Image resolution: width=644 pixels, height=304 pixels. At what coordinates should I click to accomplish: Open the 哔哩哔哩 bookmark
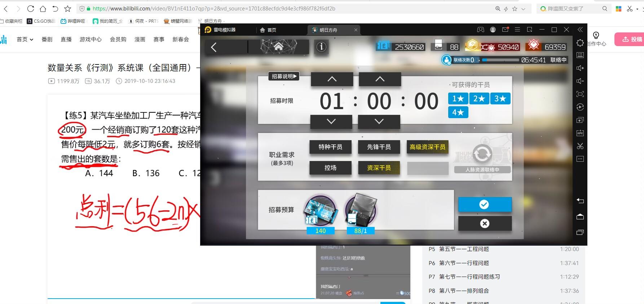tap(73, 21)
